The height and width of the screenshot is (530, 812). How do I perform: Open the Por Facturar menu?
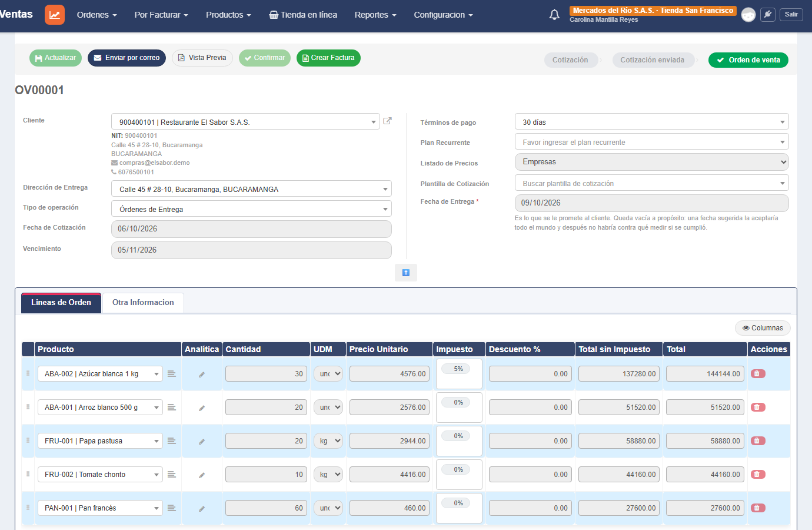point(161,15)
